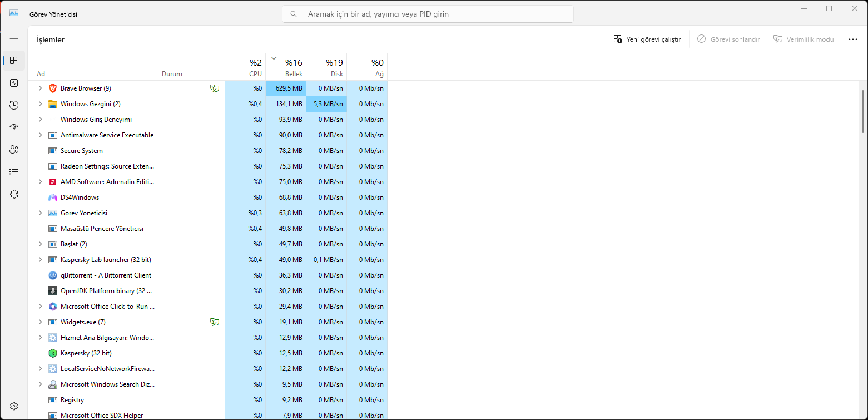This screenshot has width=868, height=420.
Task: Click the Task Manager title bar icon
Action: tap(14, 14)
